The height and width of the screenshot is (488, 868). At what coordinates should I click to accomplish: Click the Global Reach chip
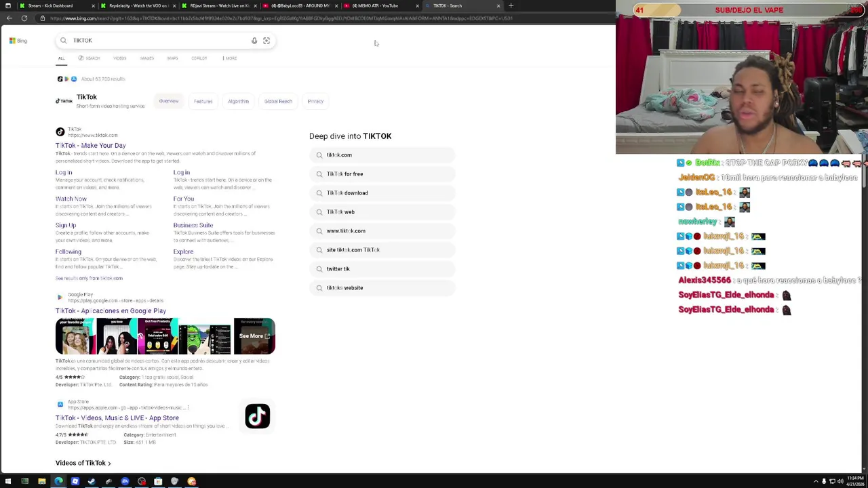pyautogui.click(x=278, y=101)
